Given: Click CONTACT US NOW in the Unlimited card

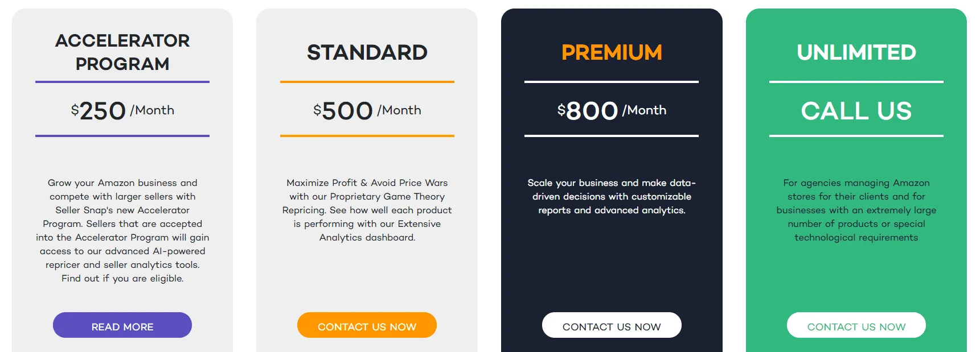Looking at the screenshot, I should [856, 325].
